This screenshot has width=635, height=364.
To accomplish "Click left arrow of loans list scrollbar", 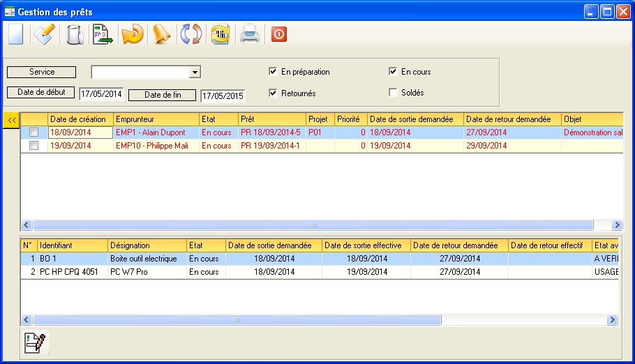I will pos(27,225).
